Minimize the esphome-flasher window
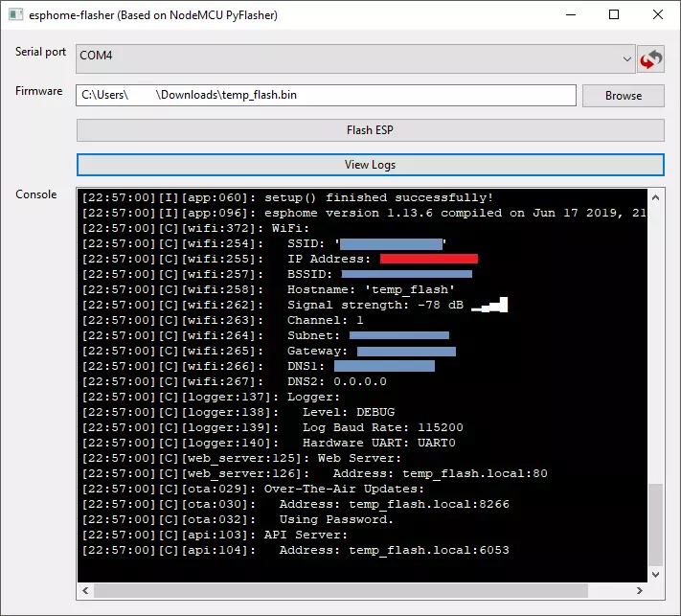681x616 pixels. click(571, 15)
